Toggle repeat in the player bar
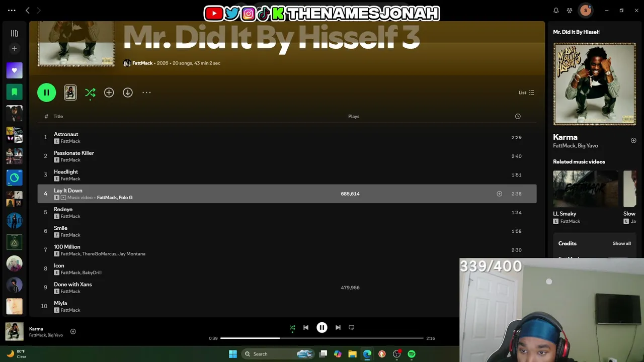The width and height of the screenshot is (644, 362). tap(352, 327)
